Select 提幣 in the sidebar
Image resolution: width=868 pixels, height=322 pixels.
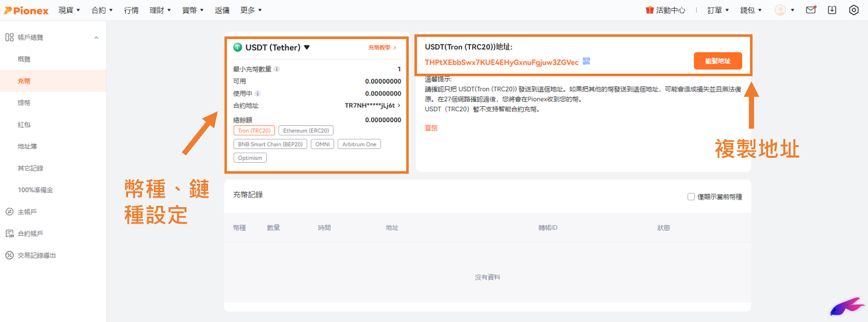tap(24, 102)
